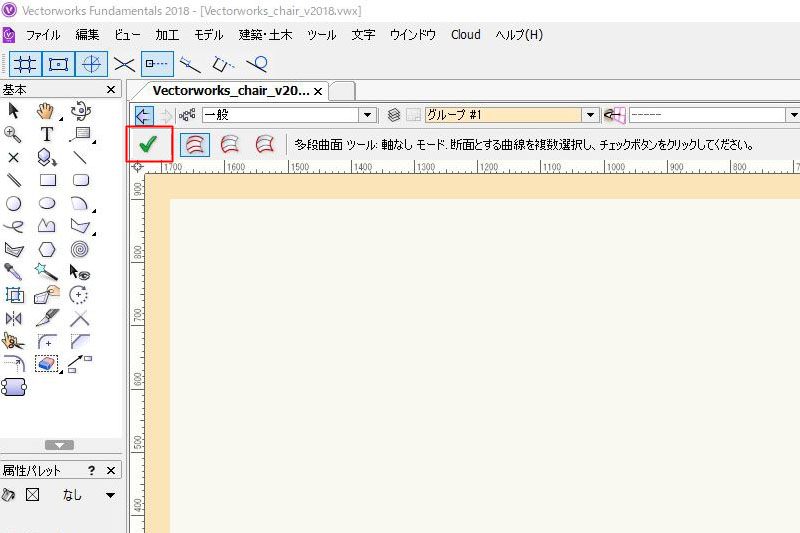Click the green checkmark confirm button

click(148, 145)
